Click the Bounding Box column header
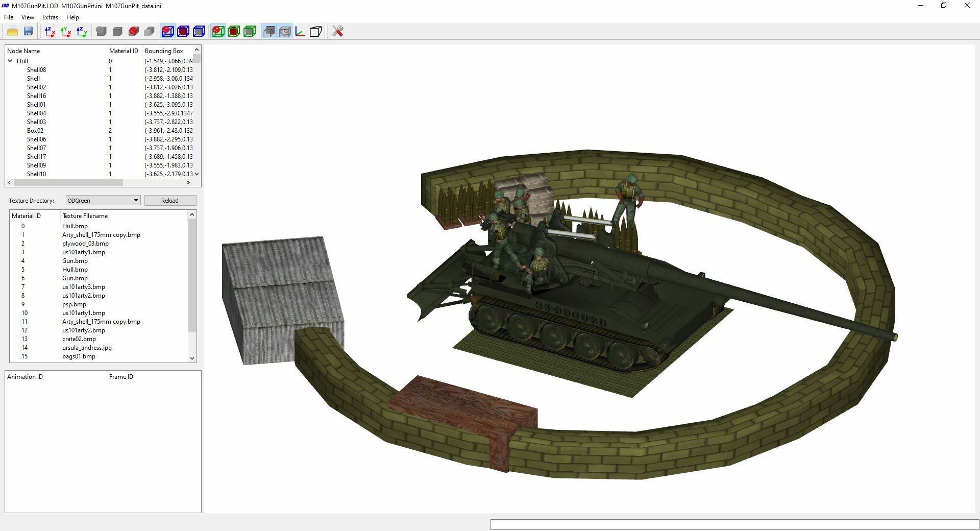 coord(167,51)
